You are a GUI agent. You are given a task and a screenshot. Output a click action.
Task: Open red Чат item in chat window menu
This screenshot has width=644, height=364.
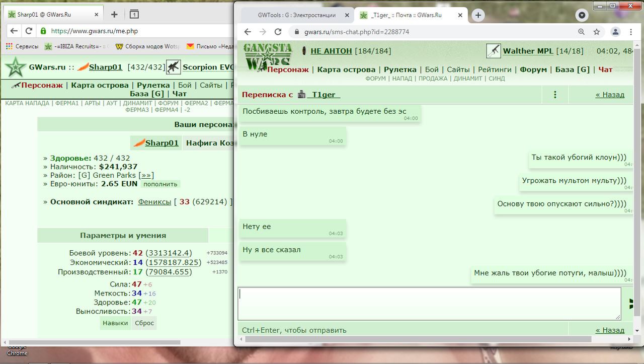(x=605, y=69)
